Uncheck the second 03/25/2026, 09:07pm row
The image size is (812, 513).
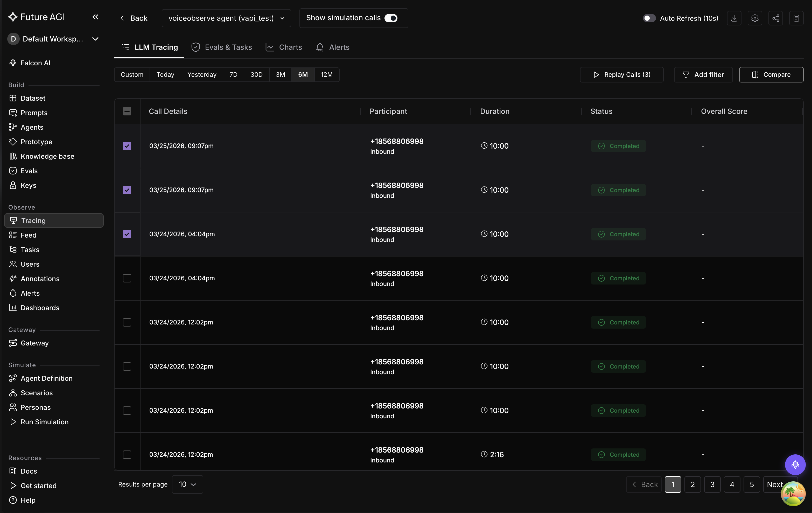(x=127, y=190)
